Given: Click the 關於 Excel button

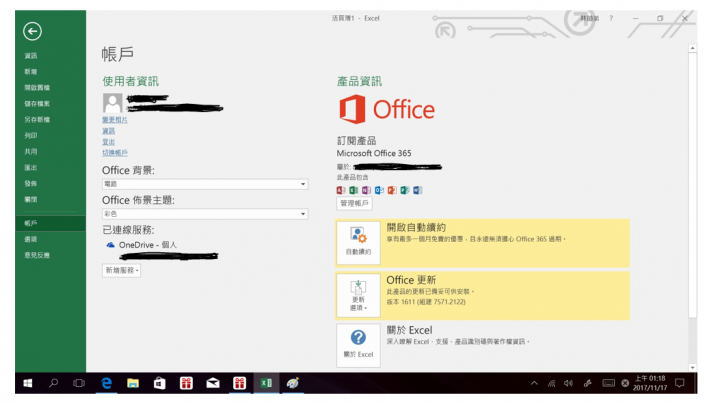Looking at the screenshot, I should coord(358,345).
